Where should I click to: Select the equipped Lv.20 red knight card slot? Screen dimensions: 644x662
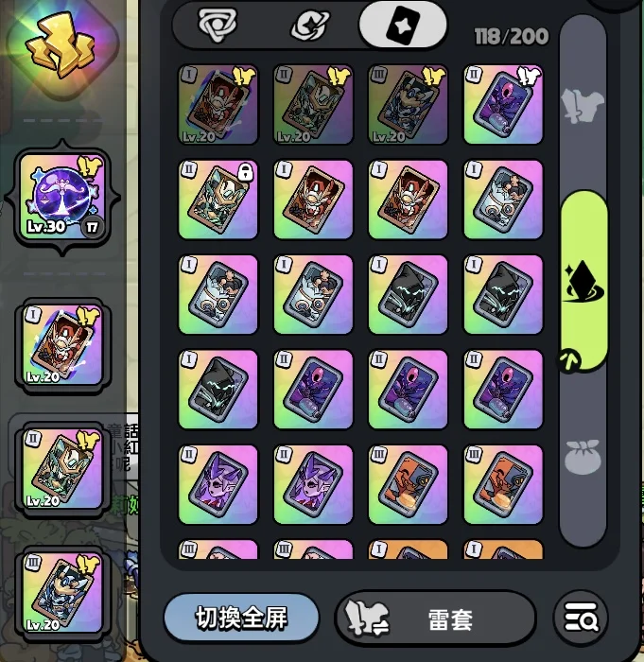[x=62, y=345]
